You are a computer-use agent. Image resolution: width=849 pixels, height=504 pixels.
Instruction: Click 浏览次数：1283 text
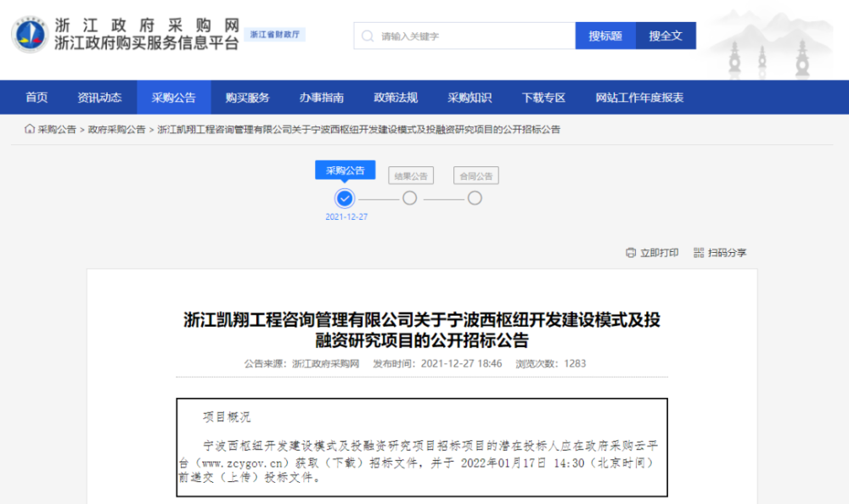pos(551,364)
